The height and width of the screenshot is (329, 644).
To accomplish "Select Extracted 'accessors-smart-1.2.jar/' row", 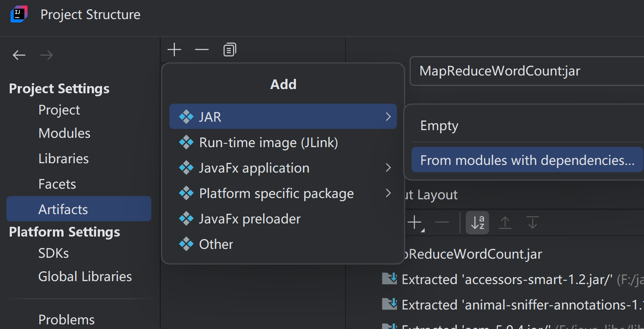I will (512, 279).
